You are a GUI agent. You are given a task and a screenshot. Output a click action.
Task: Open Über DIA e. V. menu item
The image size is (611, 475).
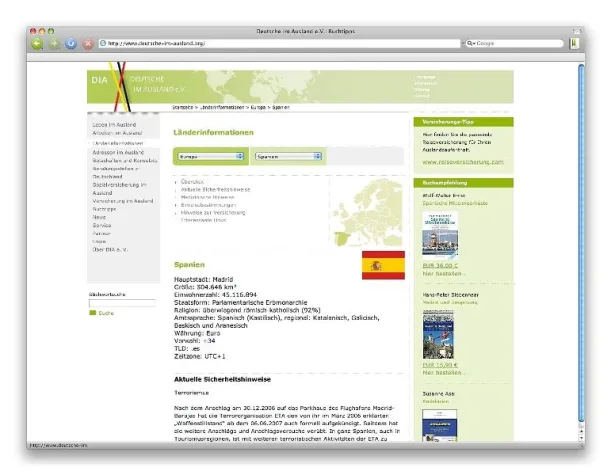click(110, 249)
